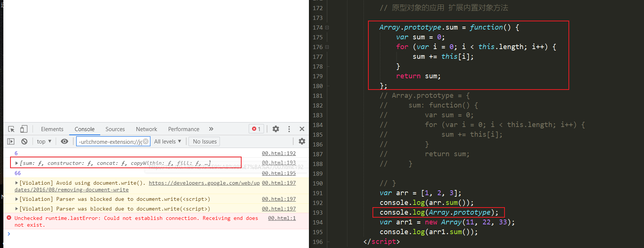Click 'new Array(11, 22, 33)' code line
Viewport: 644px width, 248px height.
pyautogui.click(x=447, y=222)
